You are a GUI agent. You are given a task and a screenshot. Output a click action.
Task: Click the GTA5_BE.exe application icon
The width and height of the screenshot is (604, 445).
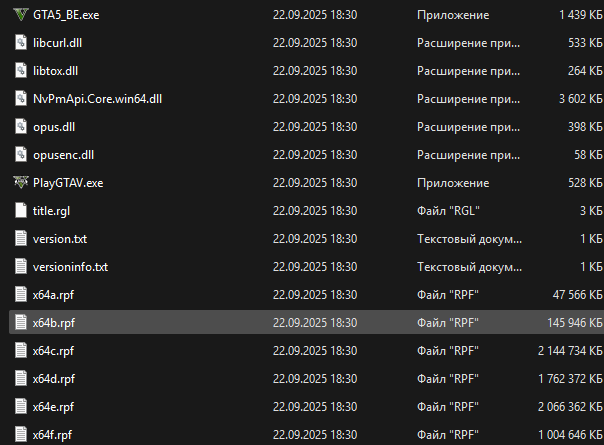pos(22,16)
